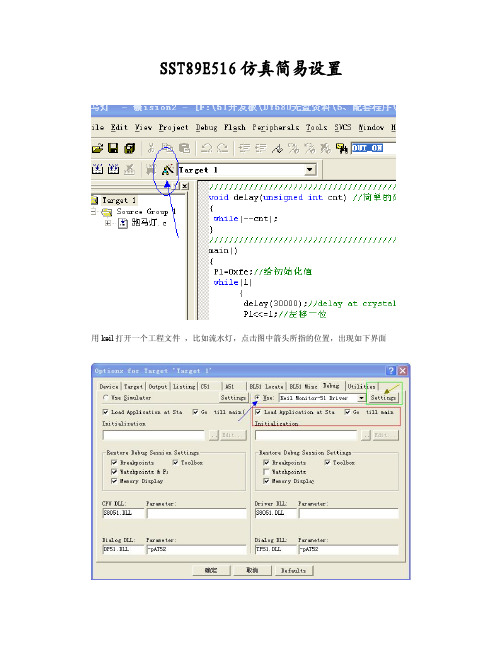Click the right-side Initialization file field

pyautogui.click(x=306, y=435)
